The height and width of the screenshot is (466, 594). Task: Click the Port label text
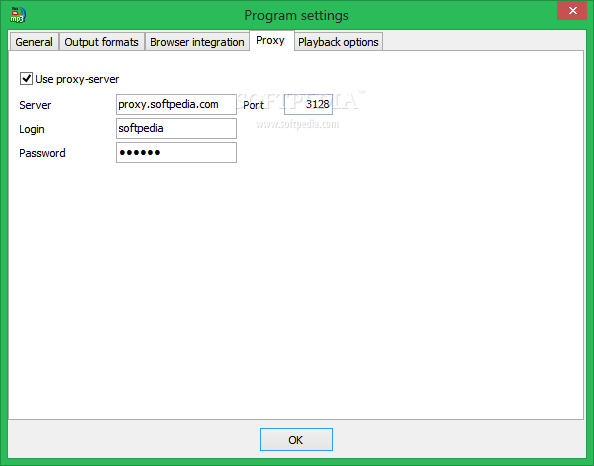click(253, 105)
